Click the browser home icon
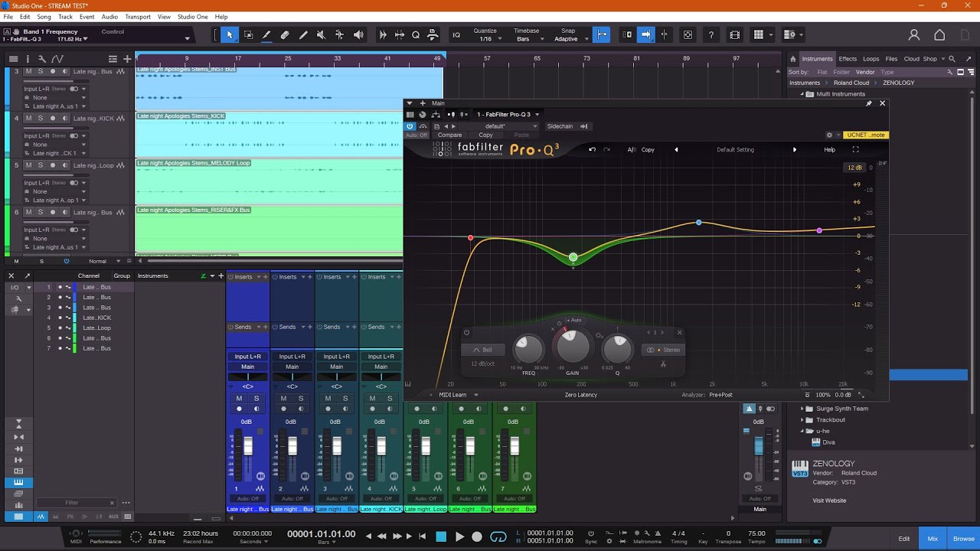Viewport: 980px width, 551px height. click(793, 59)
